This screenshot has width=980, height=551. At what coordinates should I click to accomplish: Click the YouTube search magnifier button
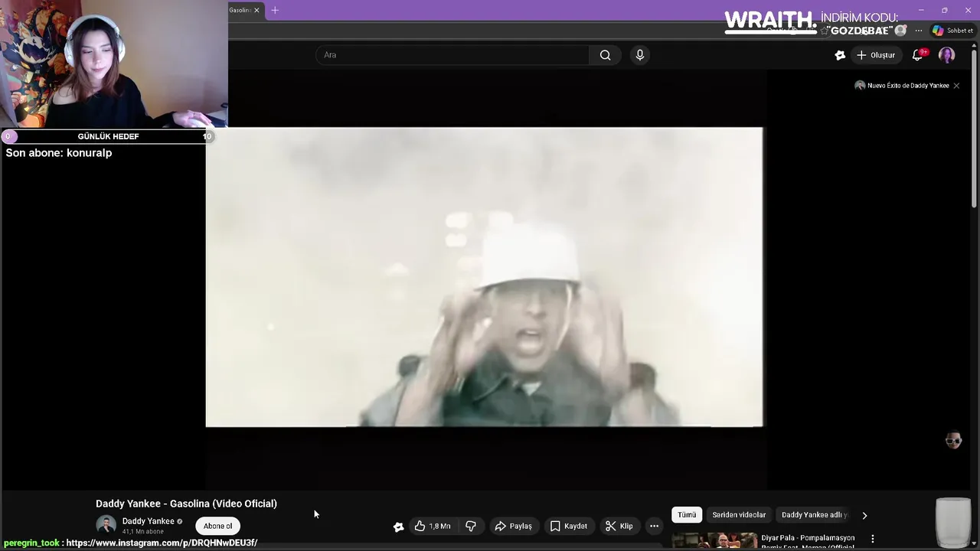coord(605,55)
